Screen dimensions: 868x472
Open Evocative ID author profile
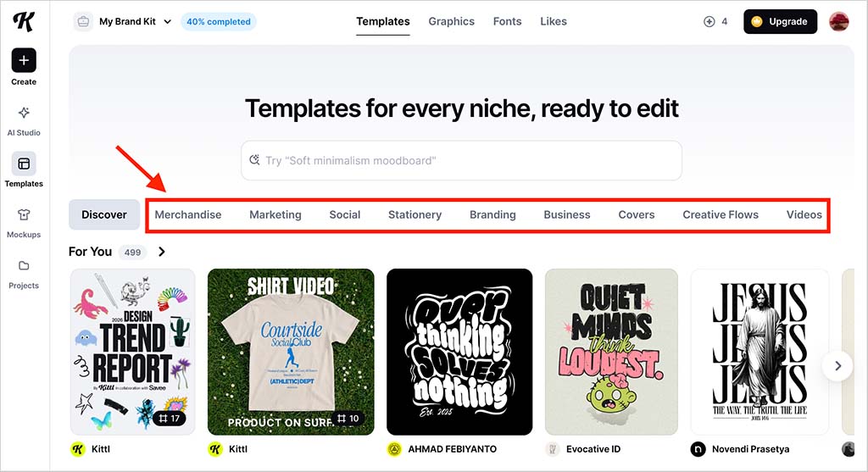[593, 449]
